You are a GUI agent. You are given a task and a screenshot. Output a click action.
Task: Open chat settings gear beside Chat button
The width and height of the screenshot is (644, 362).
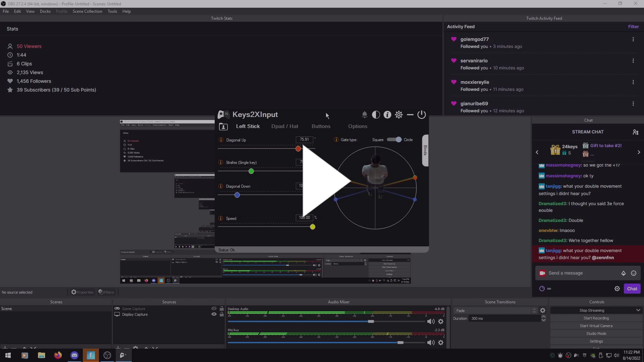click(x=617, y=289)
